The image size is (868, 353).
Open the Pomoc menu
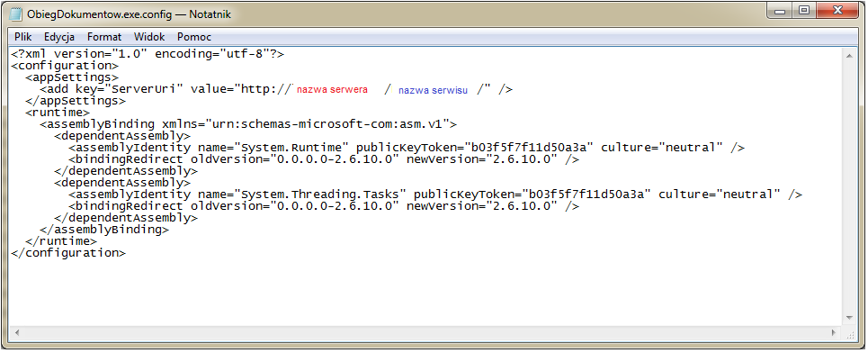194,37
